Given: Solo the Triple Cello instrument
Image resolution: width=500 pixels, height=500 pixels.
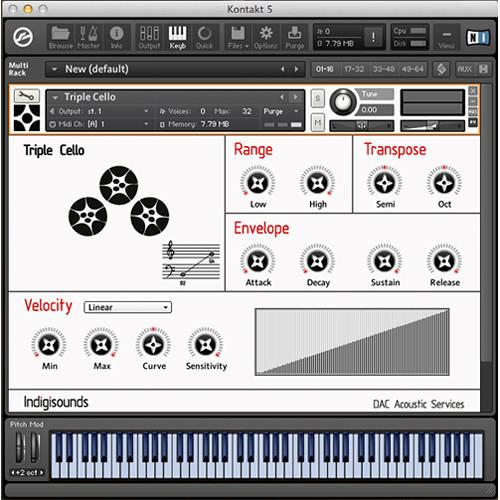Looking at the screenshot, I should click(318, 98).
